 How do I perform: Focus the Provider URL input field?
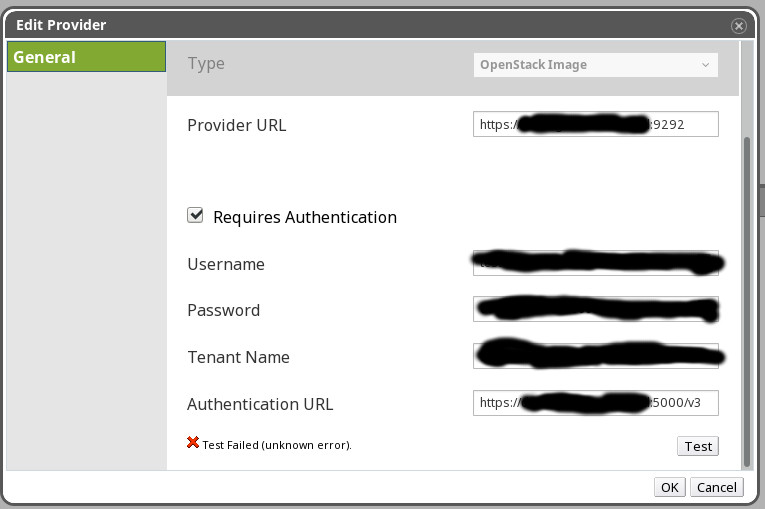(x=595, y=125)
